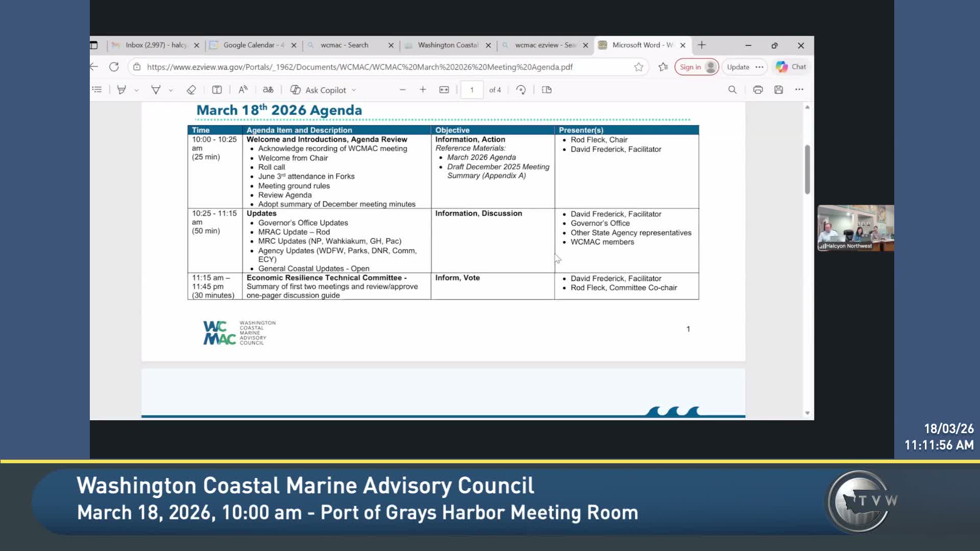
Task: Open the document contents panel
Action: pyautogui.click(x=97, y=89)
